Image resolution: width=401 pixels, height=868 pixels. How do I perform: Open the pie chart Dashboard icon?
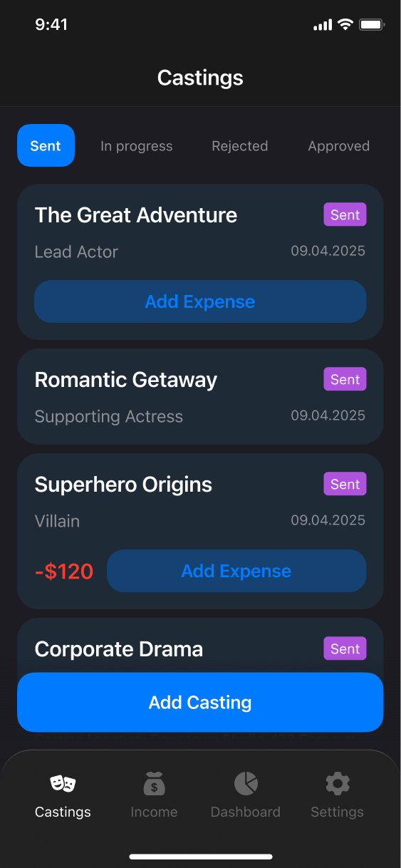pos(246,784)
